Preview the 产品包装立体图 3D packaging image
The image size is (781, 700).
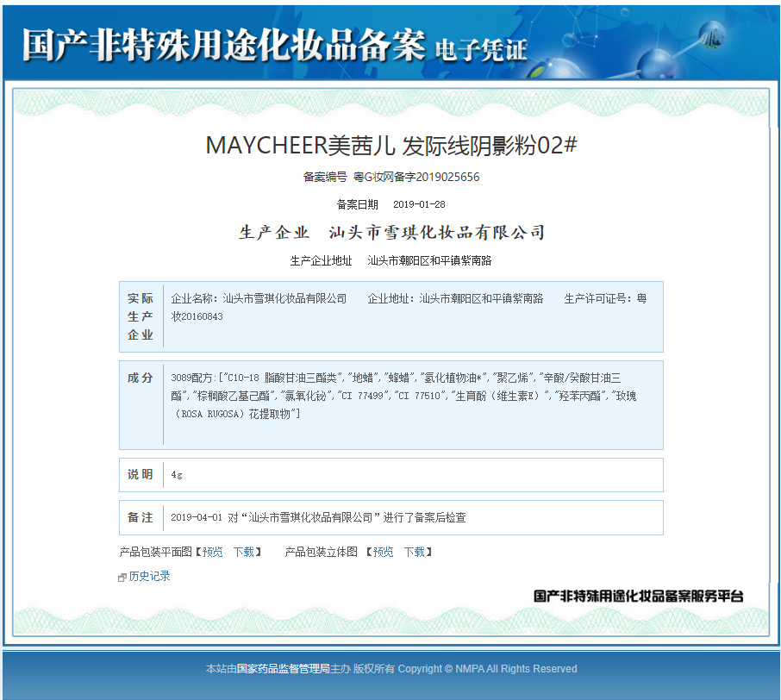pos(383,552)
